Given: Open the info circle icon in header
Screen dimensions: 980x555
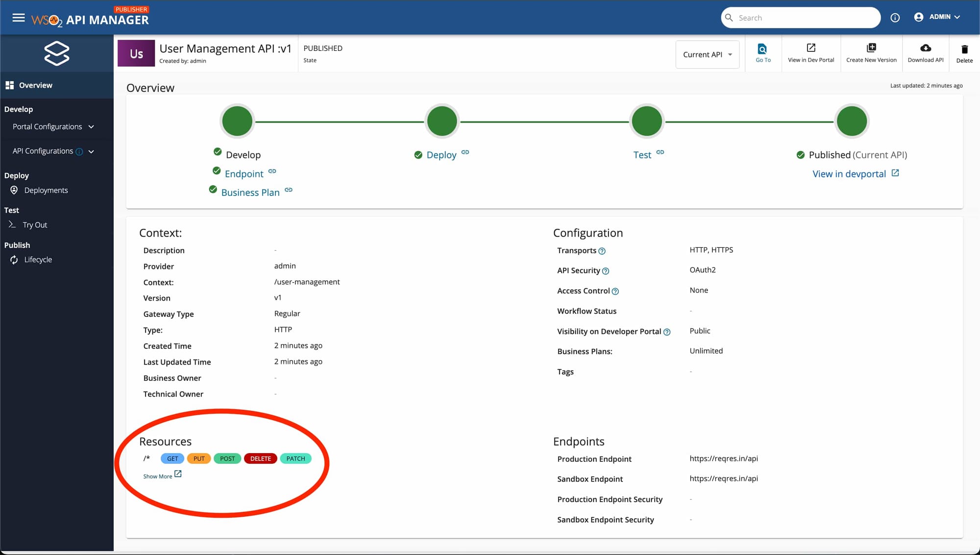Looking at the screenshot, I should [x=895, y=18].
